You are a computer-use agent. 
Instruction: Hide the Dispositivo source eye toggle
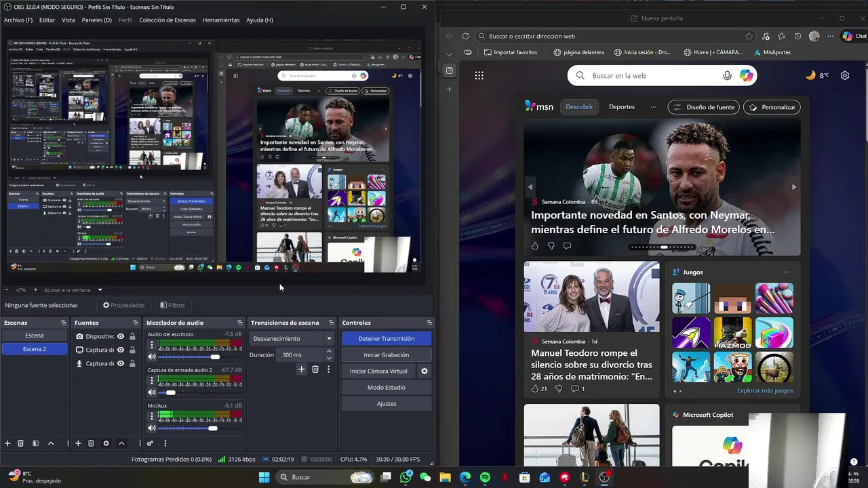click(x=121, y=336)
